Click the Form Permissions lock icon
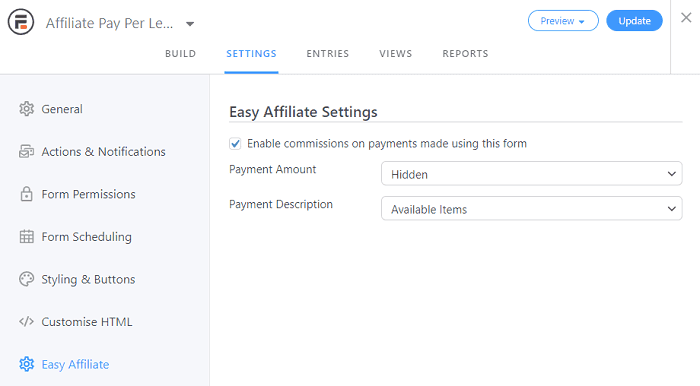Screen dimensions: 700x386 pyautogui.click(x=26, y=194)
